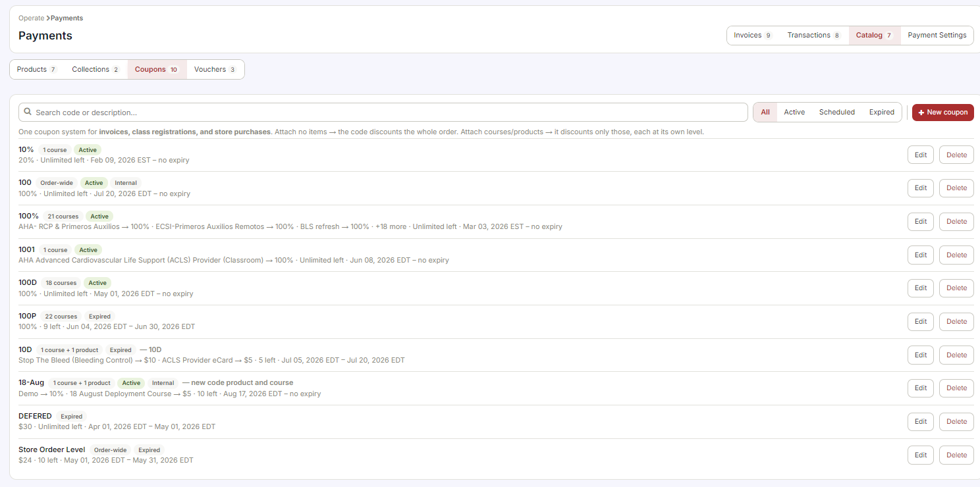This screenshot has height=487, width=980.
Task: Edit the DEFERED coupon
Action: [x=921, y=422]
